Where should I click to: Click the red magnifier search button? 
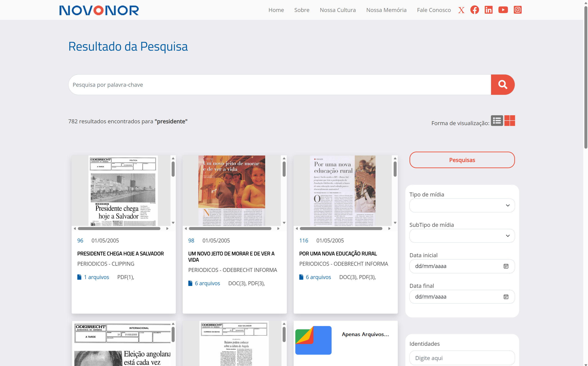pyautogui.click(x=503, y=84)
